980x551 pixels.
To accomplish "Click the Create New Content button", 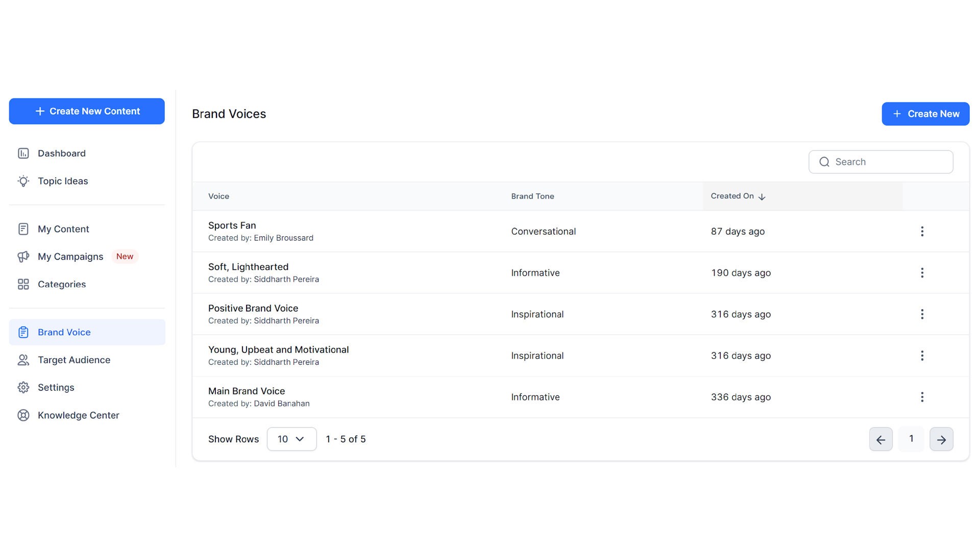I will [87, 111].
